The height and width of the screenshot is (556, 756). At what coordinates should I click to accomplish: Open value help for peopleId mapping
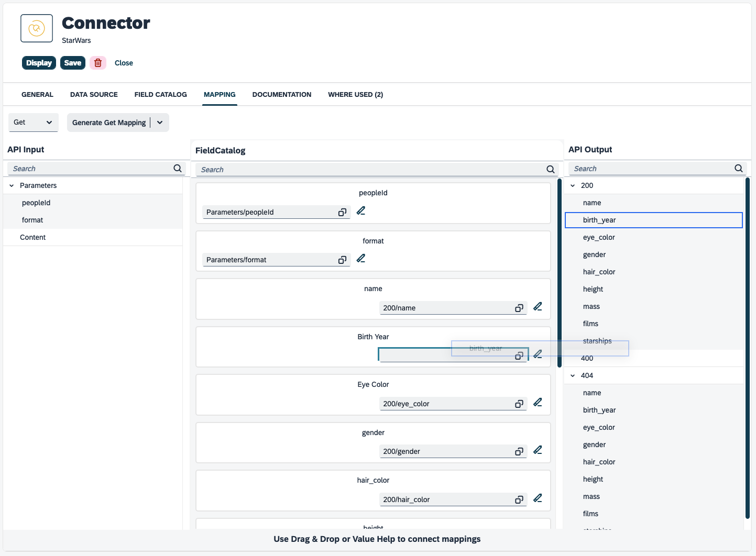pyautogui.click(x=342, y=213)
